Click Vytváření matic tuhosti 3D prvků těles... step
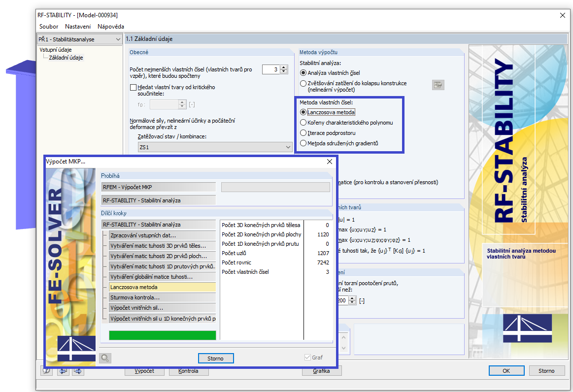Image resolution: width=573 pixels, height=392 pixels. (163, 246)
